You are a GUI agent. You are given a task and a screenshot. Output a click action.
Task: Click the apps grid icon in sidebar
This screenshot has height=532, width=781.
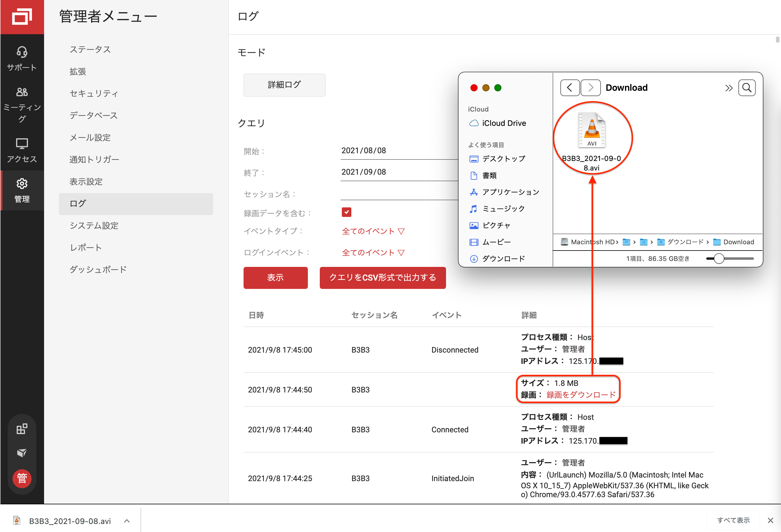tap(22, 429)
